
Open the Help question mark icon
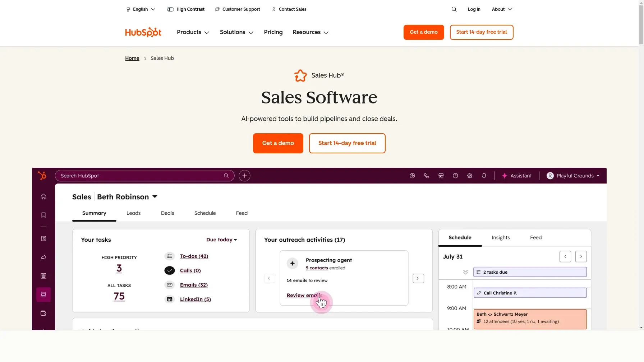pos(455,176)
